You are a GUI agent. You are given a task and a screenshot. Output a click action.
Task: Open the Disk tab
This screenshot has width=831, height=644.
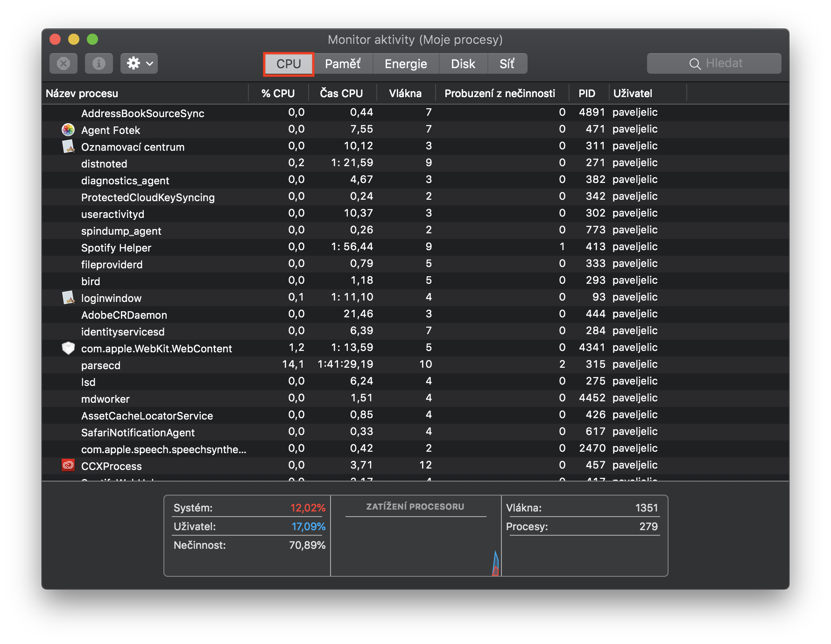pyautogui.click(x=463, y=64)
